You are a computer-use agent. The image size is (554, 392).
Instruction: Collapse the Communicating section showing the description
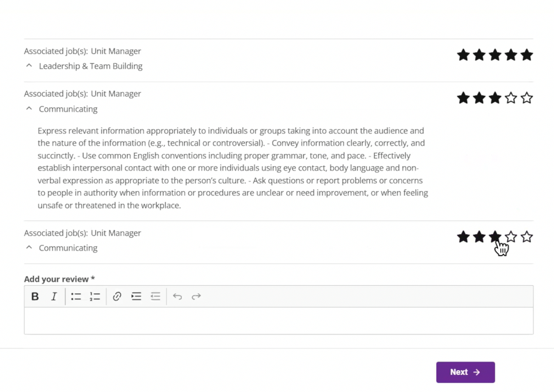pos(29,109)
